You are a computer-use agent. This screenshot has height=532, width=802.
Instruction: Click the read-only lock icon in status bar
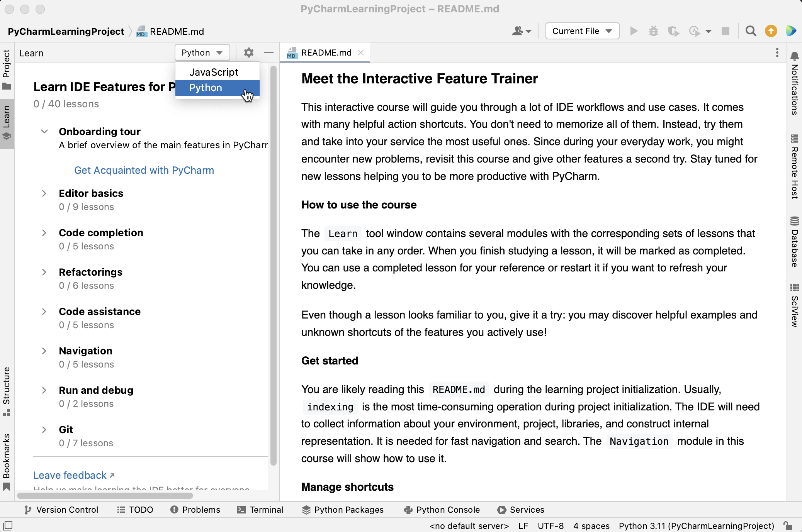point(787,525)
